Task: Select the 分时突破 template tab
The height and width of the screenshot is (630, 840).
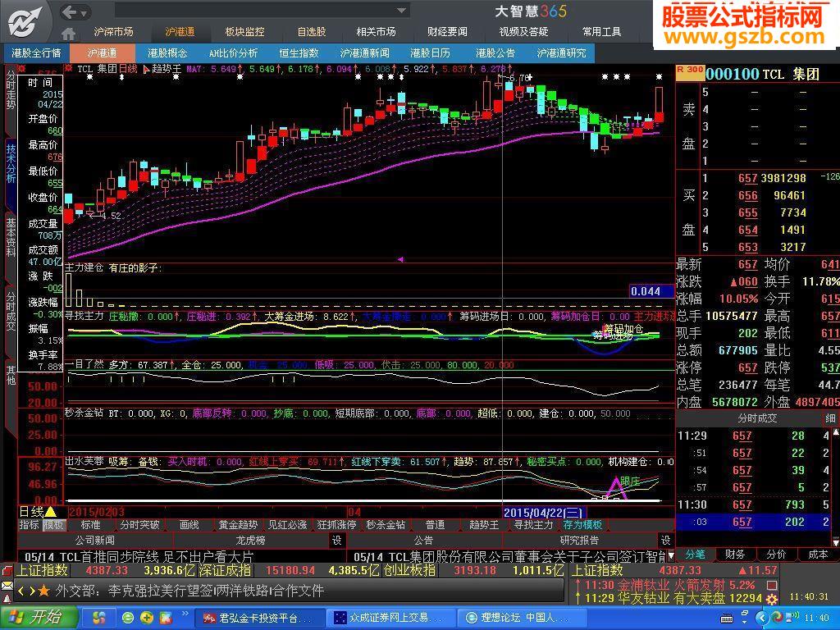Action: 139,525
